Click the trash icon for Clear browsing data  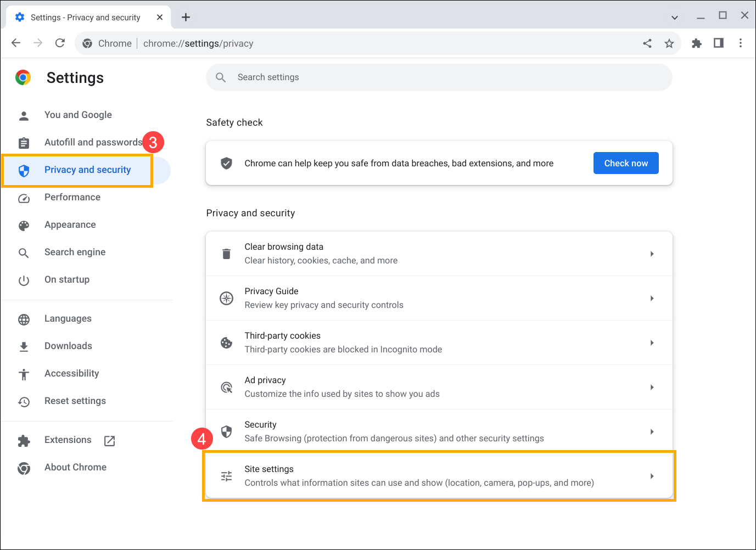pos(226,254)
